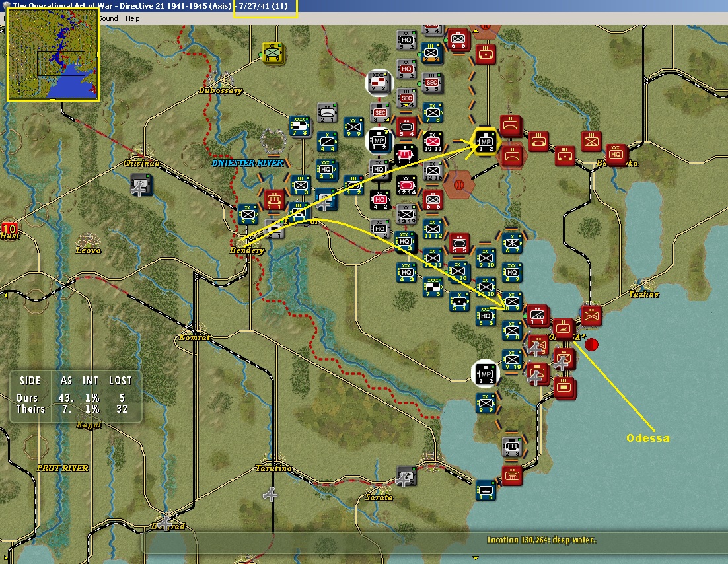
Task: Select the red HQ unit near Berezovka
Action: tap(616, 154)
